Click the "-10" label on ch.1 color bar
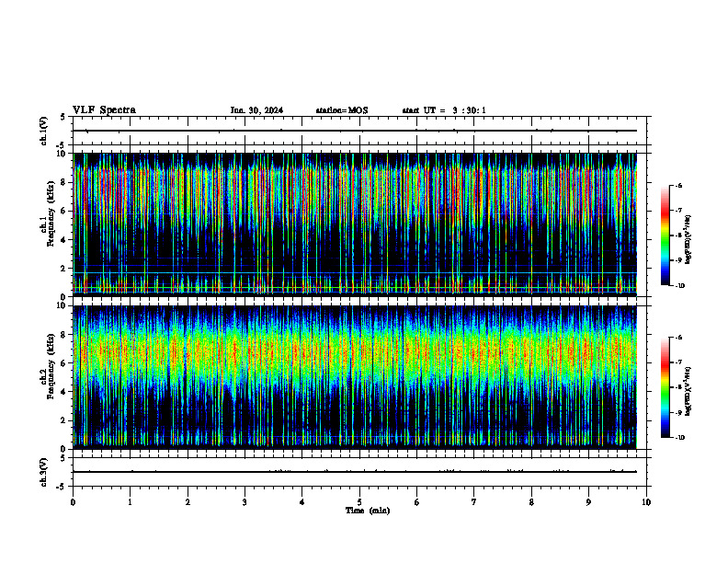Screen dimensions: 728x563 pyautogui.click(x=679, y=286)
